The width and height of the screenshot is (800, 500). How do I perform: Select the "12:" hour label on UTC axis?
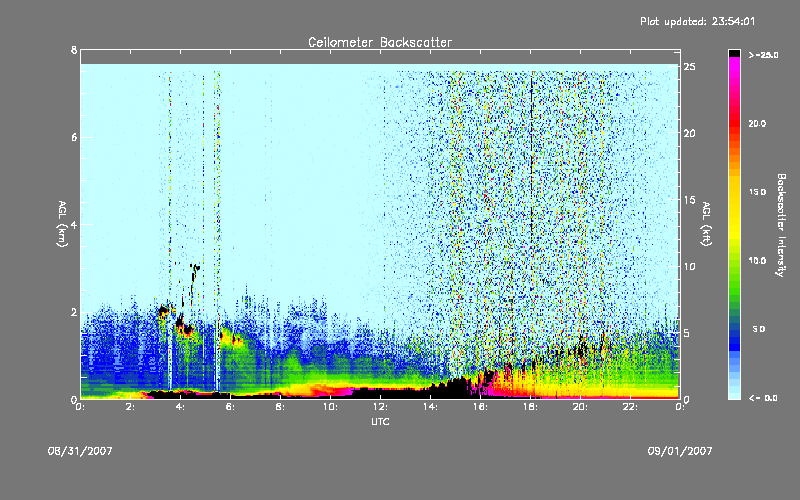pos(380,407)
